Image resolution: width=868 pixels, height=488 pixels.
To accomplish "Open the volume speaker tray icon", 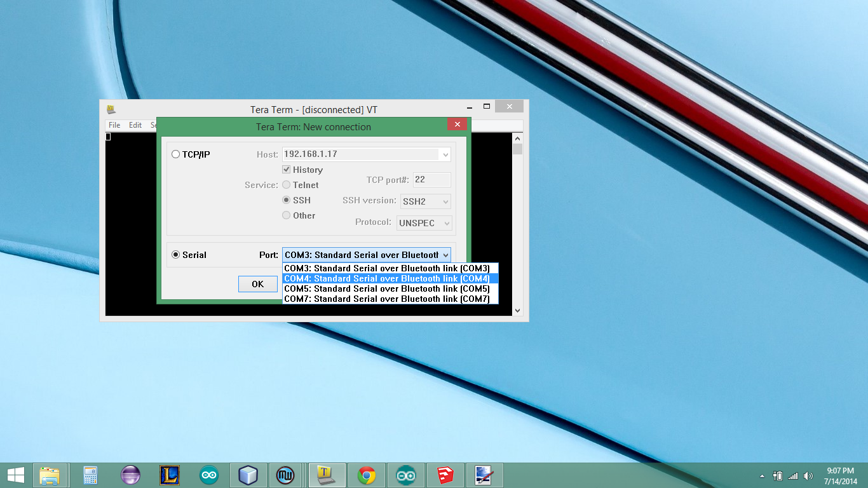I will [x=808, y=476].
